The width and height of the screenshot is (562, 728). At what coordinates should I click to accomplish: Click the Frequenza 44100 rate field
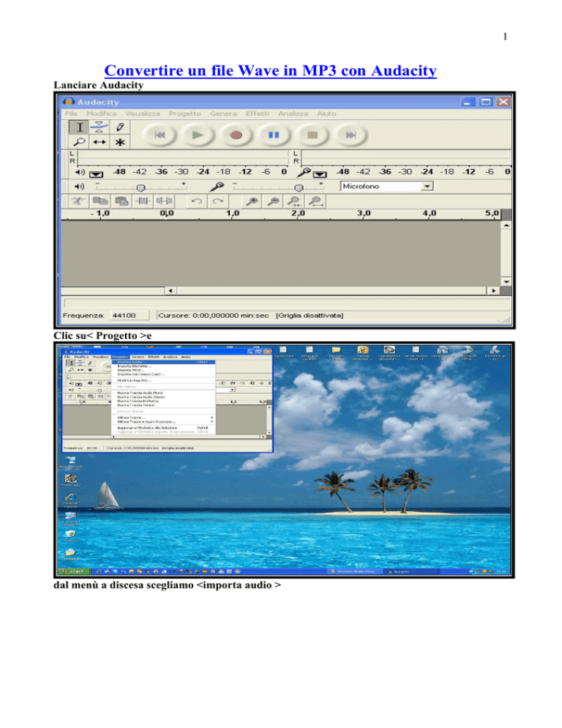pos(130,315)
